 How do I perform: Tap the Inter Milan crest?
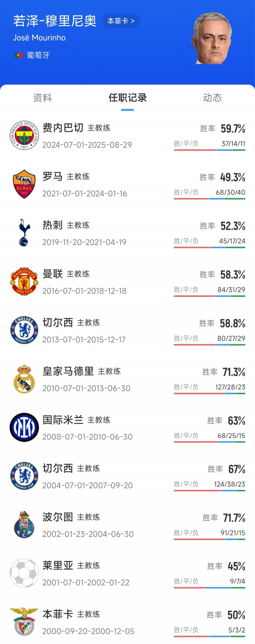(x=24, y=427)
